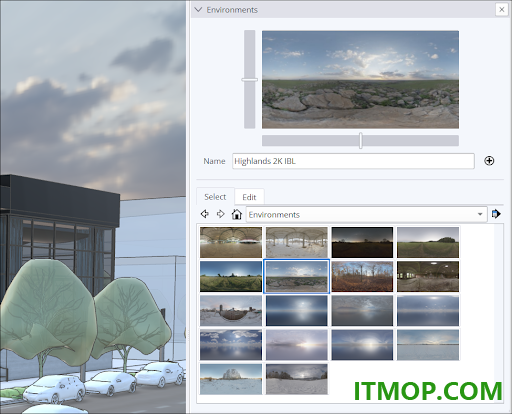
Task: Select the first warehouse interior thumbnail
Action: [x=231, y=242]
